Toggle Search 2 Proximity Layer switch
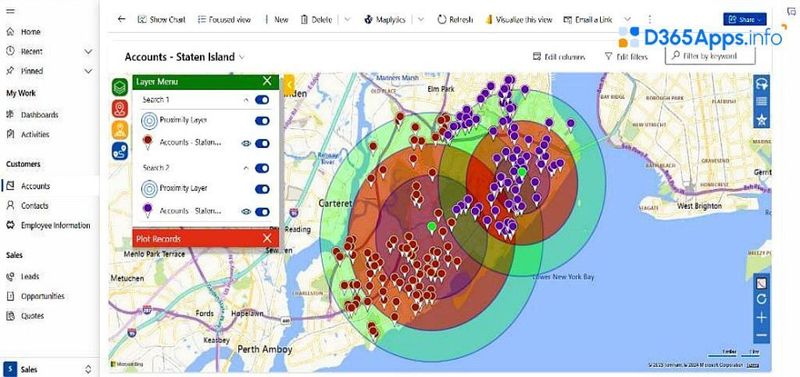 pos(262,189)
